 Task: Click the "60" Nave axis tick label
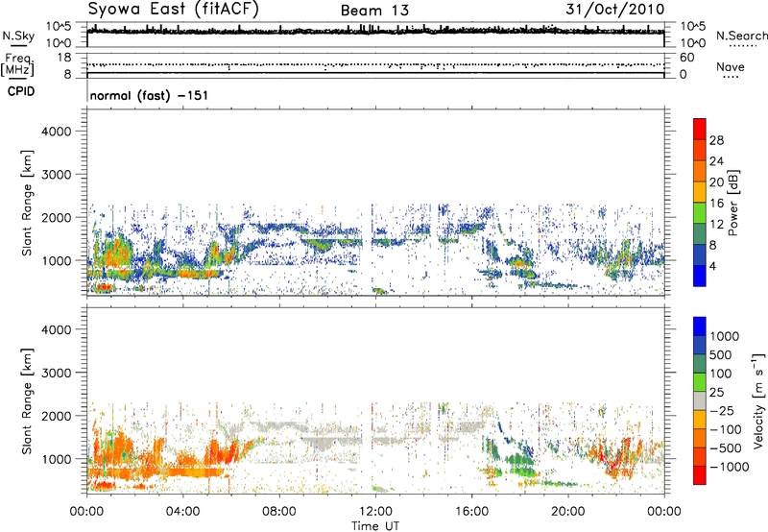click(x=686, y=58)
